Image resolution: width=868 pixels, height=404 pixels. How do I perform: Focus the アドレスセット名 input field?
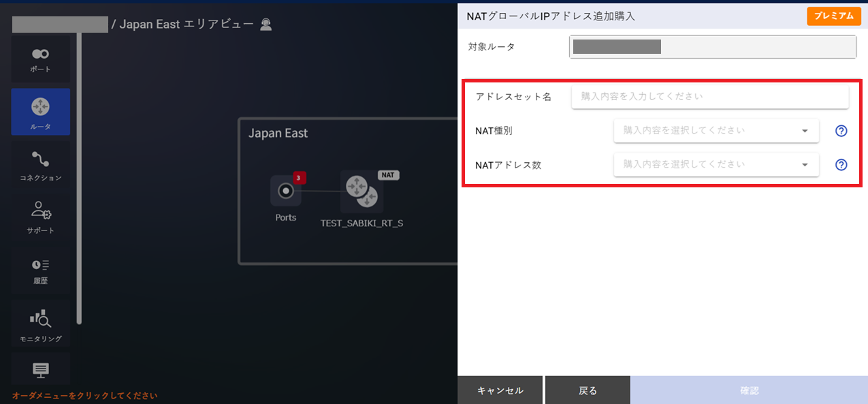pyautogui.click(x=710, y=96)
